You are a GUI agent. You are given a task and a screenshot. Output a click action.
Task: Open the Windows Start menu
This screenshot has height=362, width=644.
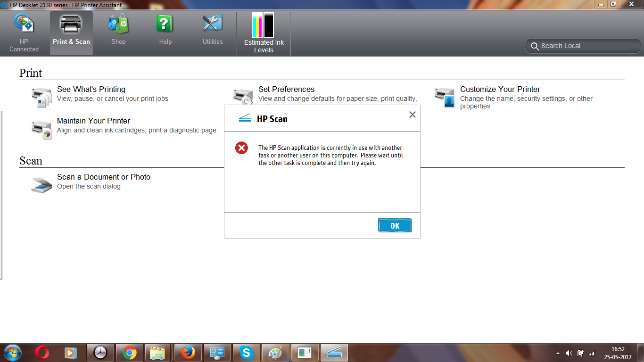(x=13, y=353)
